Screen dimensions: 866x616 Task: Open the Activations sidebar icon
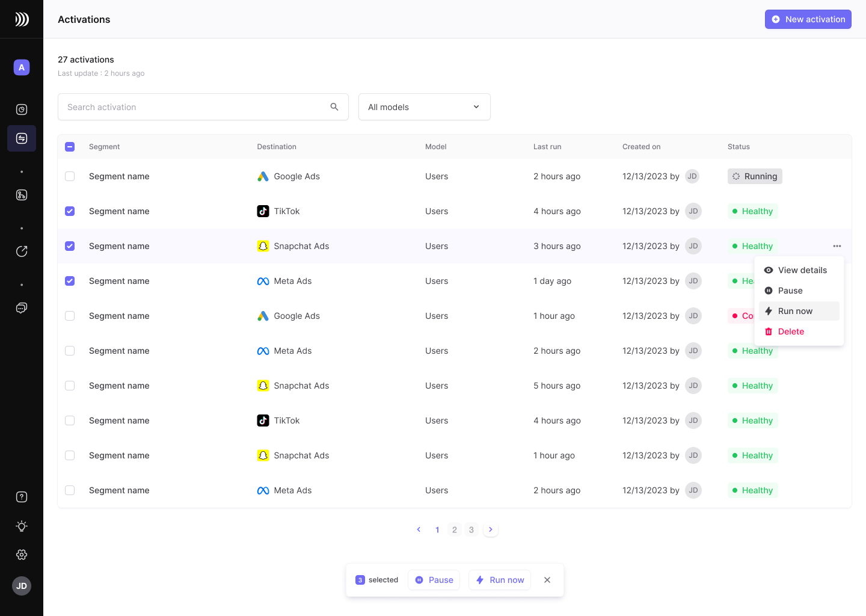(22, 138)
